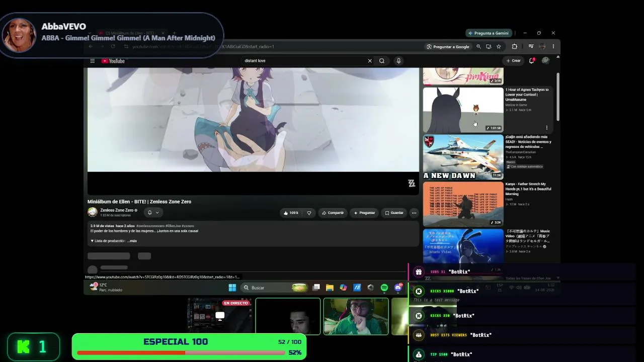Open the Agnes Tachyon 1 hour video thumbnail
This screenshot has width=644, height=362.
pos(463,110)
